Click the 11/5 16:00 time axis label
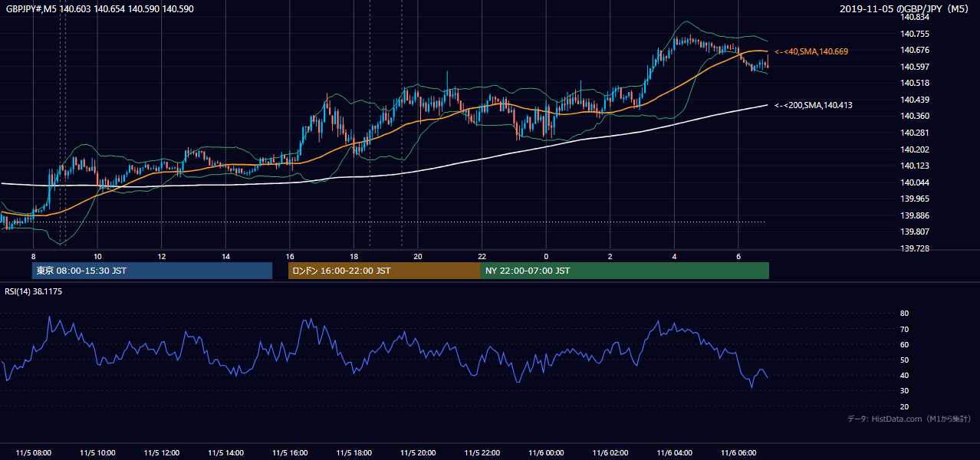 (x=290, y=453)
